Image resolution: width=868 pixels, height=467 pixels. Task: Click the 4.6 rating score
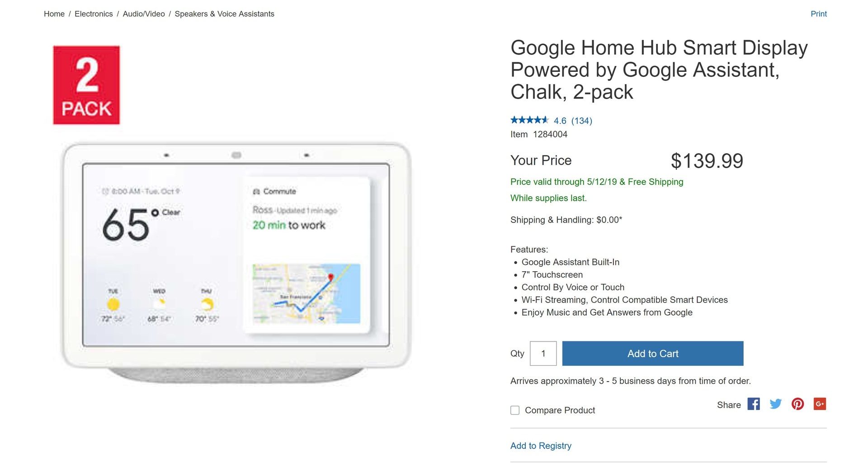click(560, 121)
